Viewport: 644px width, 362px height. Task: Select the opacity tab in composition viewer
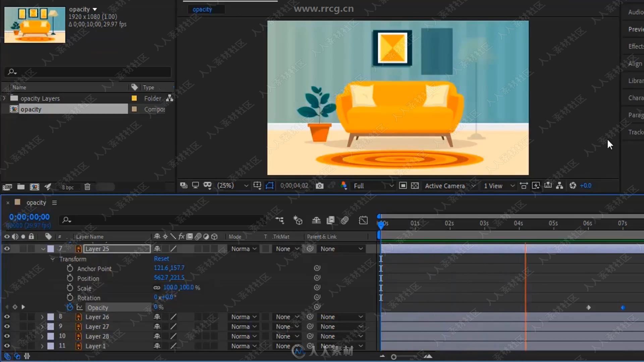[x=202, y=9]
